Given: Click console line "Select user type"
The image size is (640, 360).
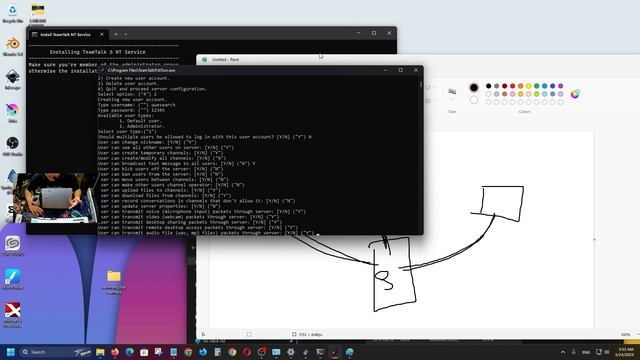Looking at the screenshot, I should (x=127, y=131).
